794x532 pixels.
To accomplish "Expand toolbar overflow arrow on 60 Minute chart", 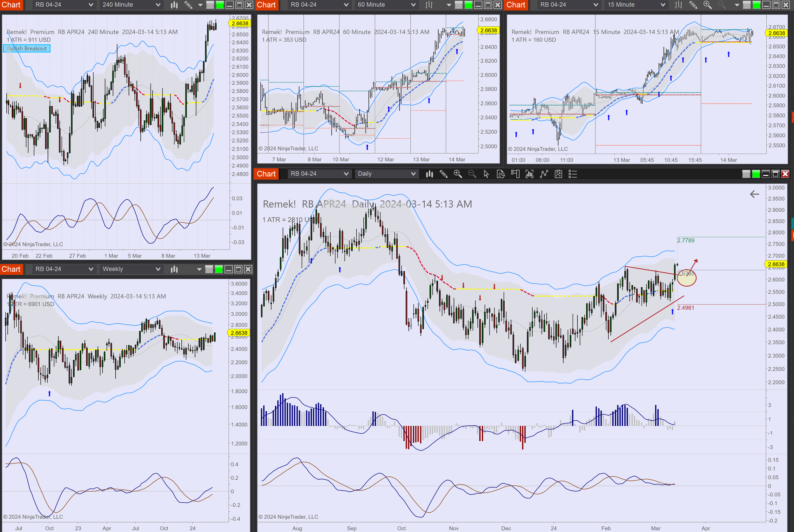I will (x=449, y=5).
